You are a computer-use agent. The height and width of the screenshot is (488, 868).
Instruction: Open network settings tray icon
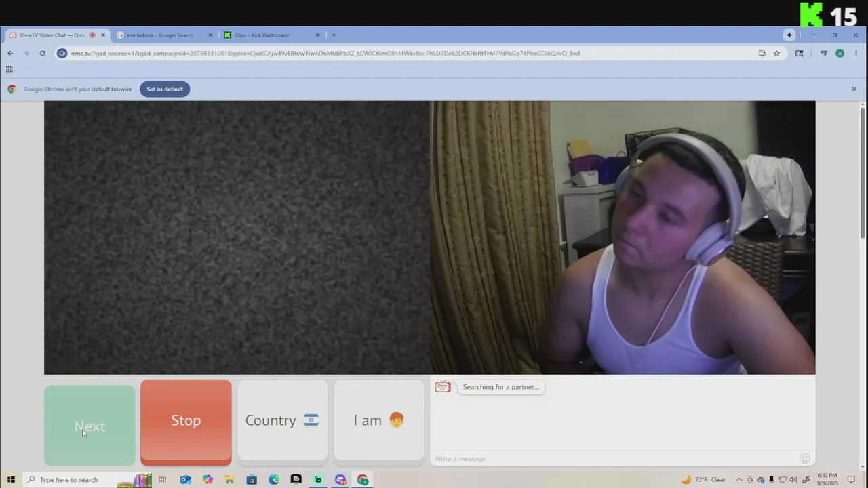pos(783,480)
